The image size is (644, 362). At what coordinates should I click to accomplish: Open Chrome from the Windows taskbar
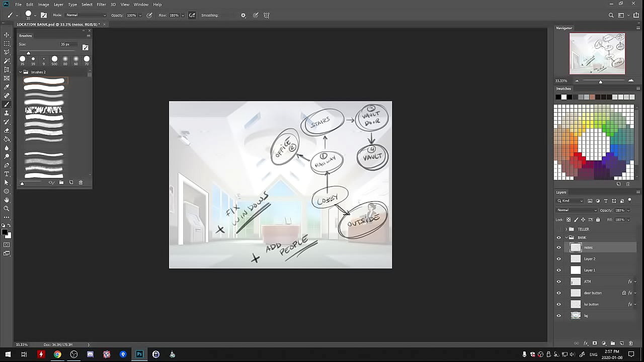coord(58,354)
